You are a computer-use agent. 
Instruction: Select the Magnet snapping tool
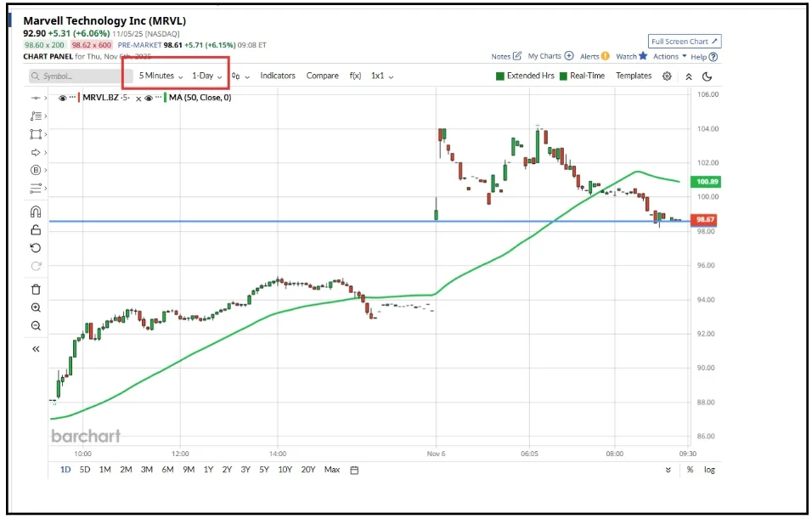[35, 213]
